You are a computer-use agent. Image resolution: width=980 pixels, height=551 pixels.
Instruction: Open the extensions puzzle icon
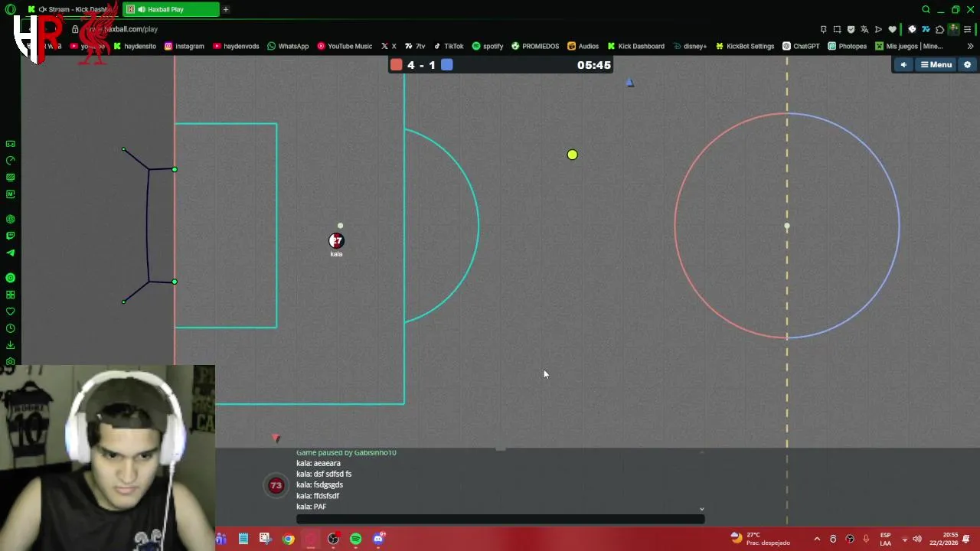point(939,29)
